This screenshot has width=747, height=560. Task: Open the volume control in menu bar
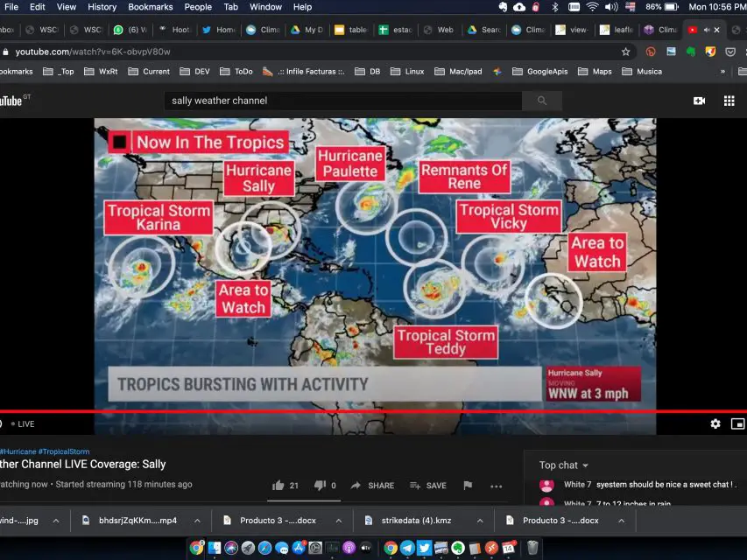[611, 7]
